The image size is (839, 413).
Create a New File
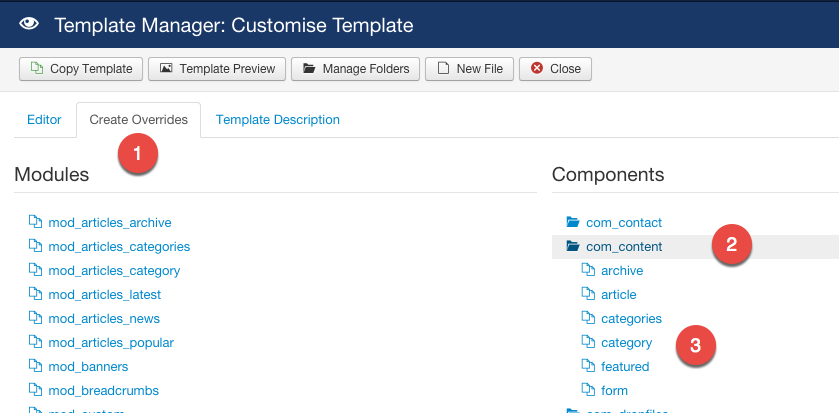tap(469, 69)
